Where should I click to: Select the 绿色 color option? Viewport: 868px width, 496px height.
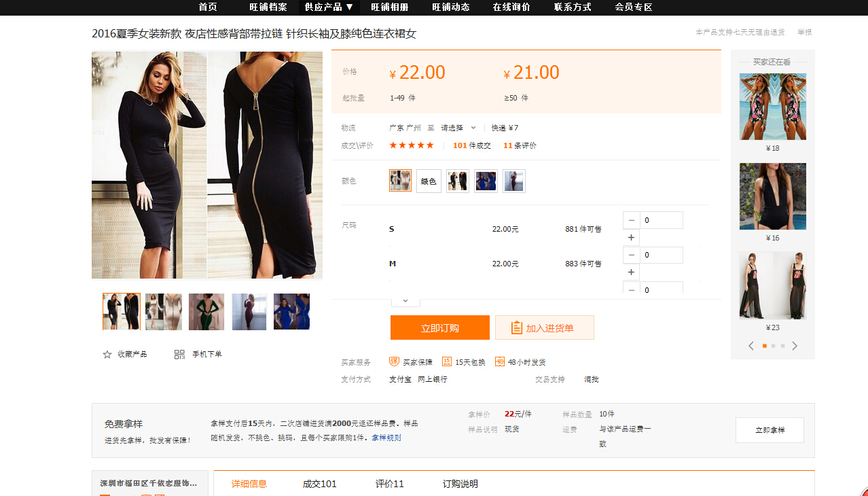[x=429, y=181]
